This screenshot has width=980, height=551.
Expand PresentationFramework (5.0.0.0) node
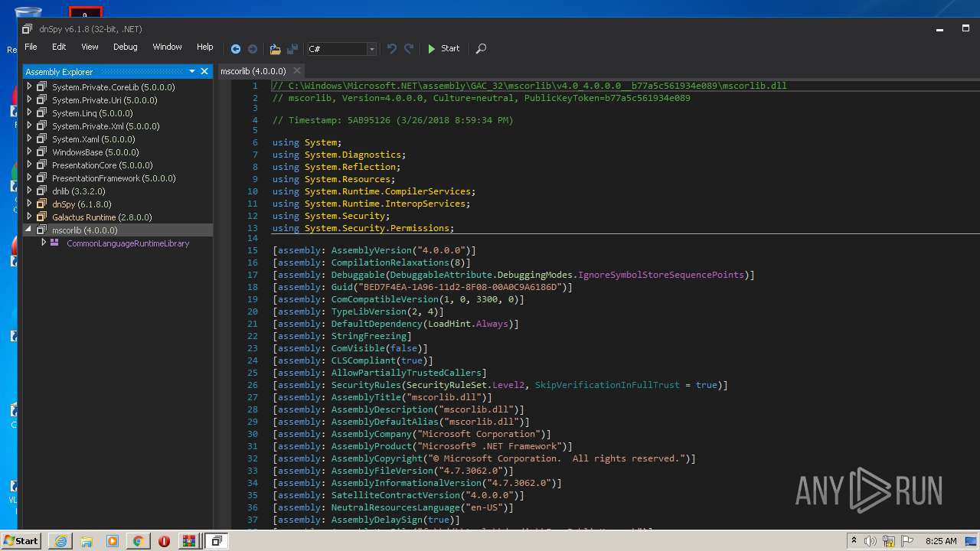click(x=29, y=178)
